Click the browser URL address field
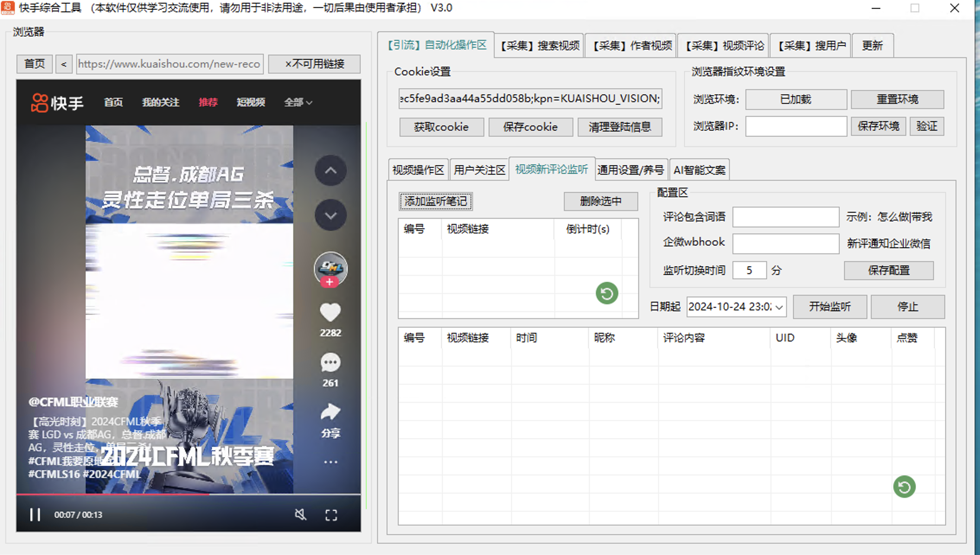This screenshot has width=980, height=555. point(170,64)
